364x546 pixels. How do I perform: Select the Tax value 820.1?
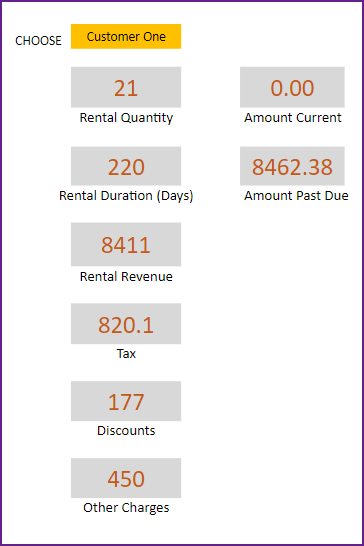pos(126,324)
